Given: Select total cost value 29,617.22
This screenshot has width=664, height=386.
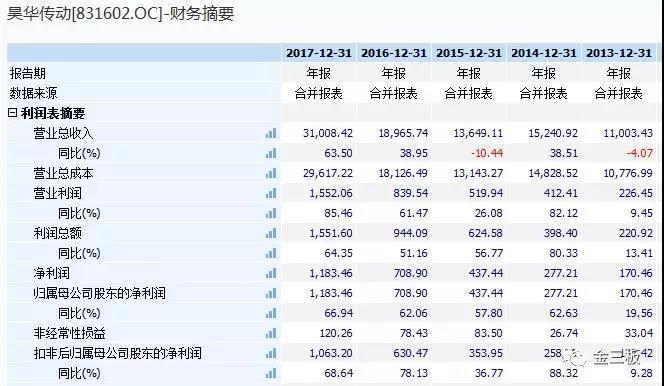Looking at the screenshot, I should click(x=328, y=173).
